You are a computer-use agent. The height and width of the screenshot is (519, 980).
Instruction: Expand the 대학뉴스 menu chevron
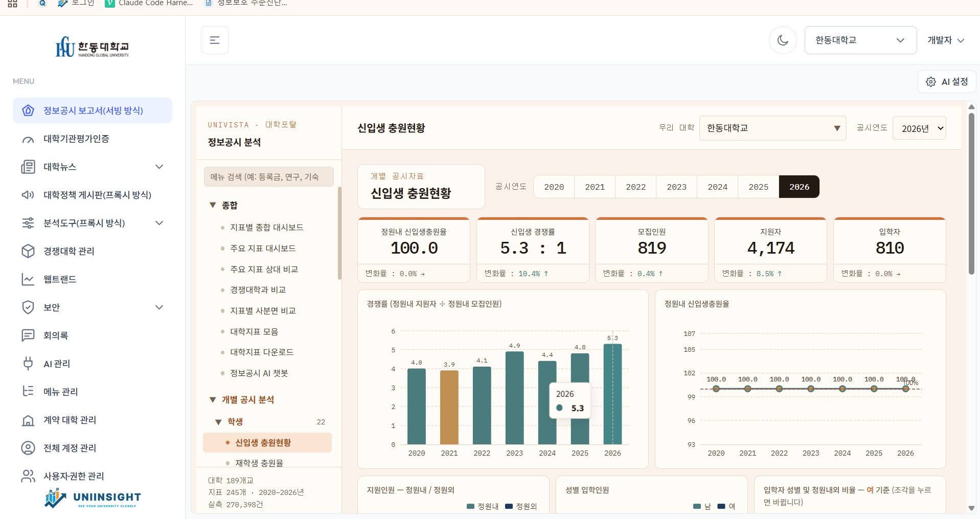click(x=159, y=167)
